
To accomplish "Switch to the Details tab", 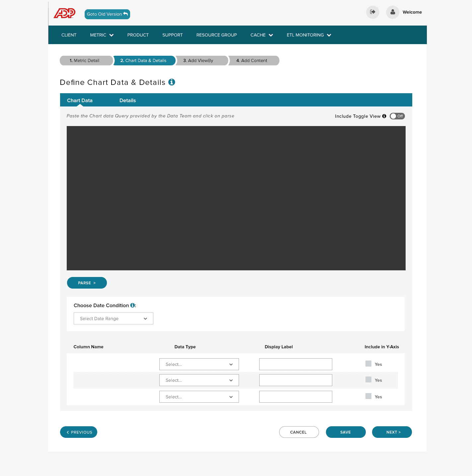I will (x=127, y=100).
